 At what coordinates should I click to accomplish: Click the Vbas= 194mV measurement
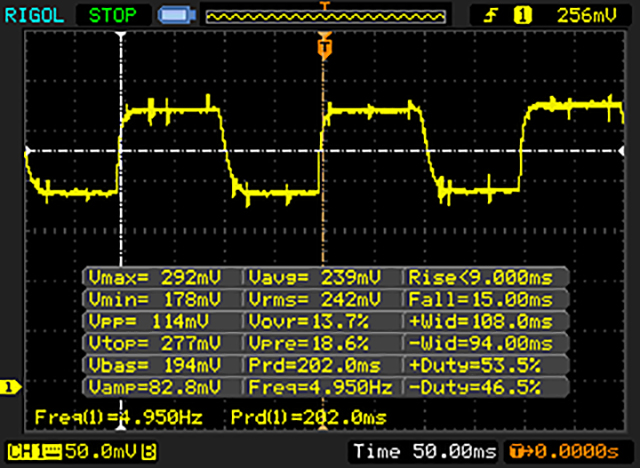(155, 365)
